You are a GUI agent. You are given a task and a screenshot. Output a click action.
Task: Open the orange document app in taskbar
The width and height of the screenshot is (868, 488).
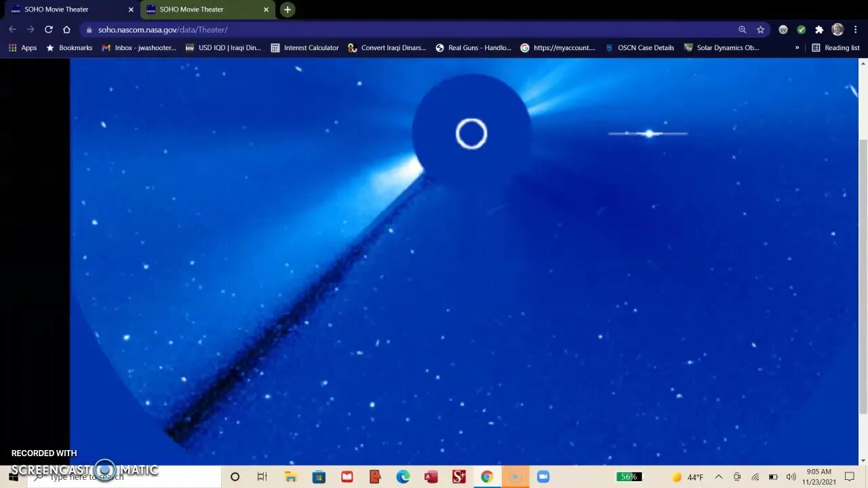tap(375, 477)
